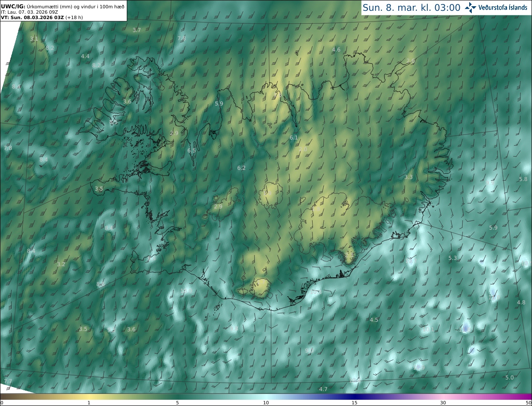
Task: Click the color scale label 5
Action: coord(177,403)
